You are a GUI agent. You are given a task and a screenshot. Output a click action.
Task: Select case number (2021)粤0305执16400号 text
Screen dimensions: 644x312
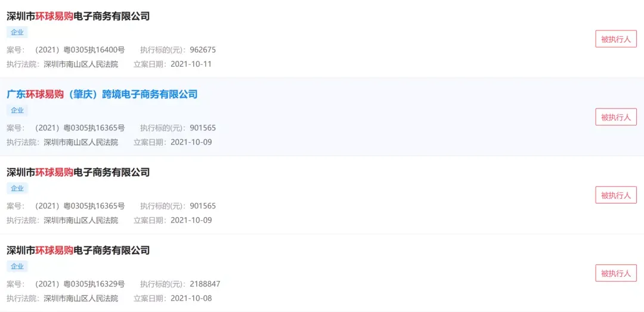pyautogui.click(x=79, y=50)
